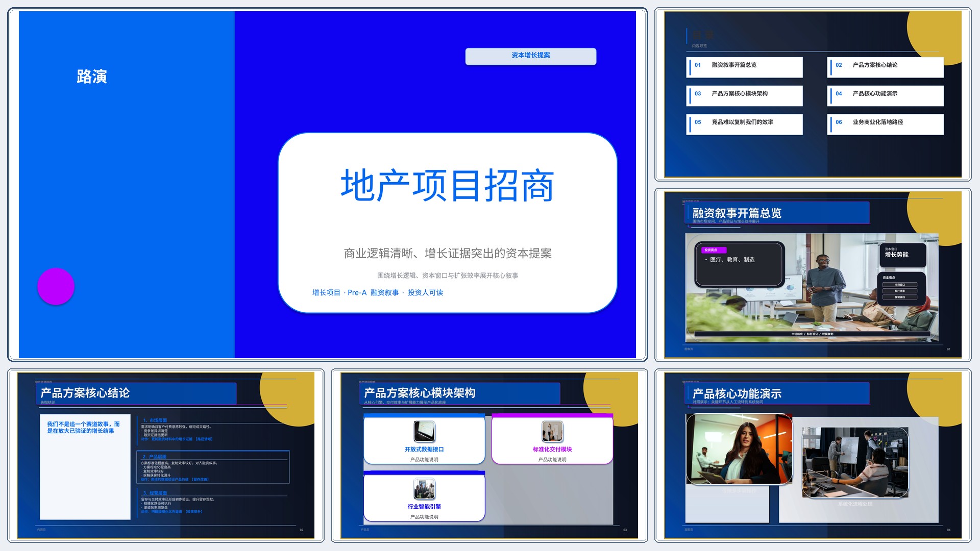Viewport: 980px width, 551px height.
Task: Click the 资本增长提案 pill button on title slide
Action: [531, 56]
